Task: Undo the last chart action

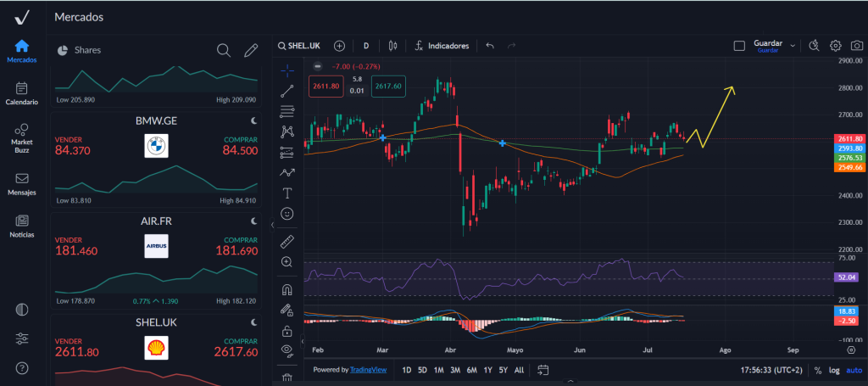Action: click(489, 46)
